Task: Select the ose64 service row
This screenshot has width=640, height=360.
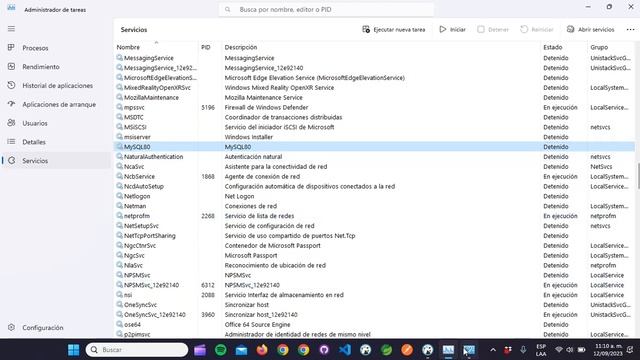Action: (374, 324)
